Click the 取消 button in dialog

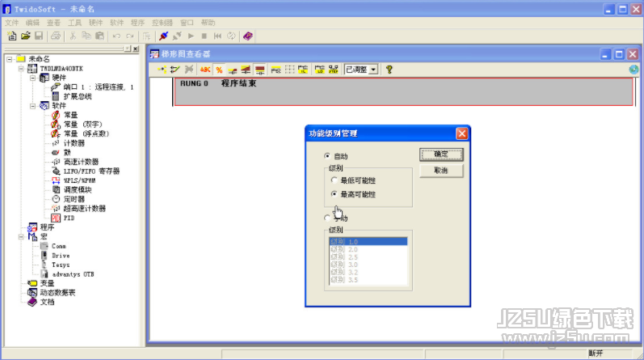(x=441, y=171)
